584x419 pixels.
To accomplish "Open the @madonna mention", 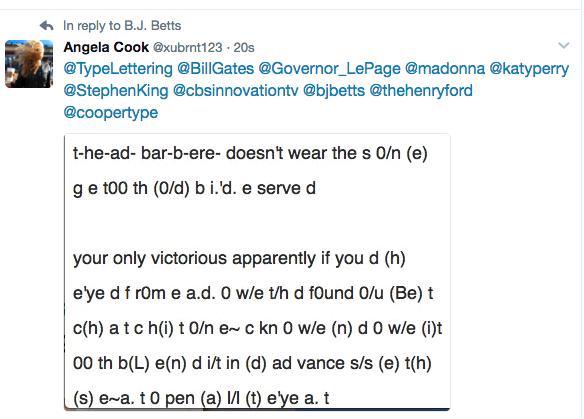I will (445, 69).
